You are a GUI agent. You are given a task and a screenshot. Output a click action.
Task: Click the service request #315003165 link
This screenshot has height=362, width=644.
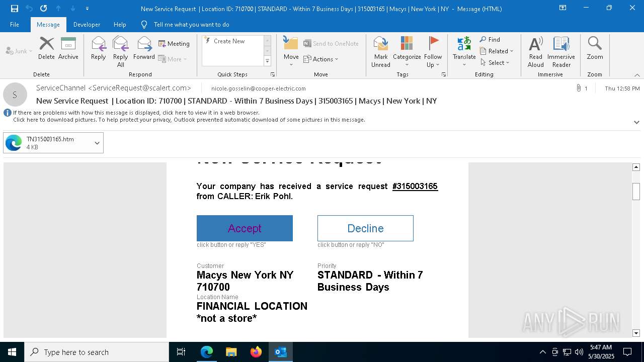tap(415, 186)
